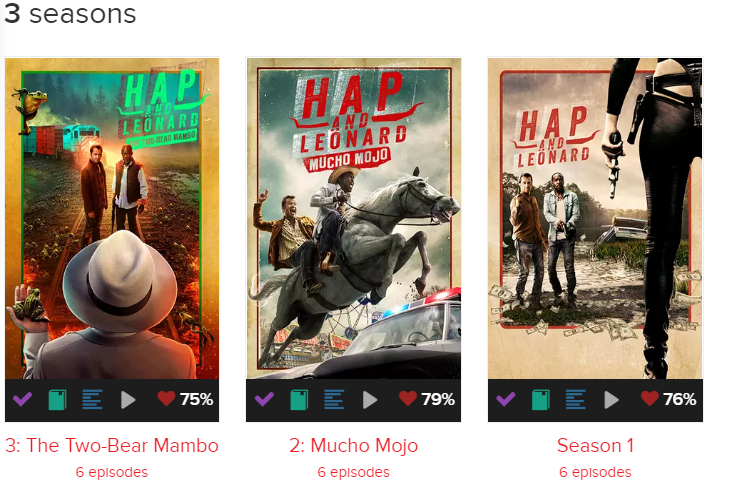This screenshot has height=485, width=750.
Task: Open Mucho Mojo poster thumbnail
Action: coord(353,218)
